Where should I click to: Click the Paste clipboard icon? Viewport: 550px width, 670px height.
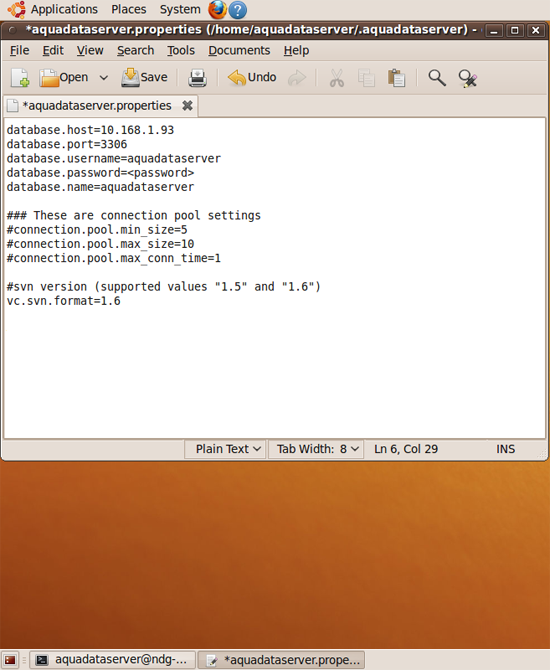(x=396, y=78)
